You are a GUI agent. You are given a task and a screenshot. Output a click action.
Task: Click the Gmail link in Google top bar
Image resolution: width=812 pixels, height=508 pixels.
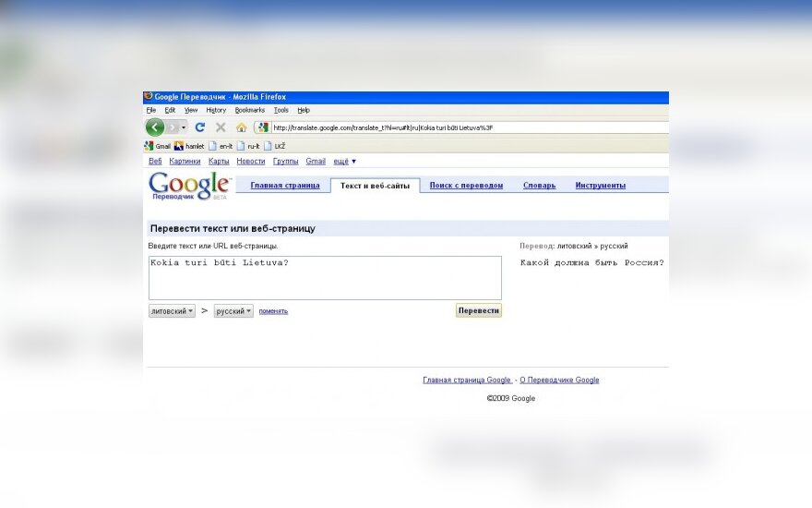(316, 162)
